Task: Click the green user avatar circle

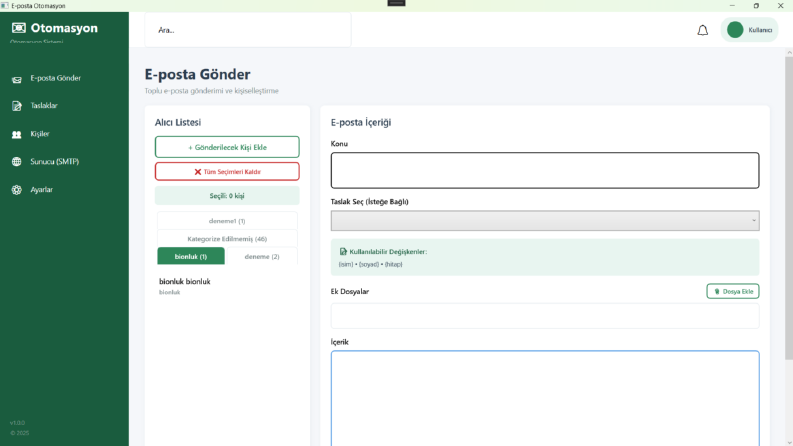Action: tap(735, 30)
